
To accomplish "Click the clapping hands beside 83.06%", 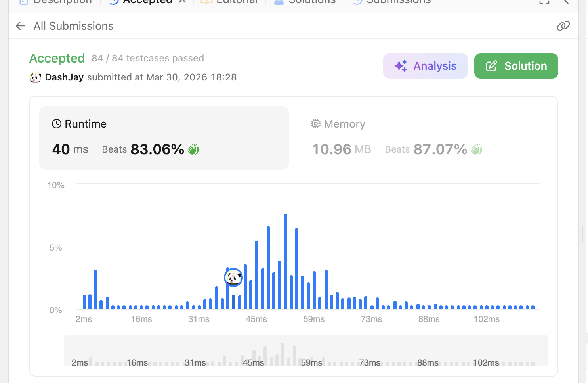I will coord(193,149).
